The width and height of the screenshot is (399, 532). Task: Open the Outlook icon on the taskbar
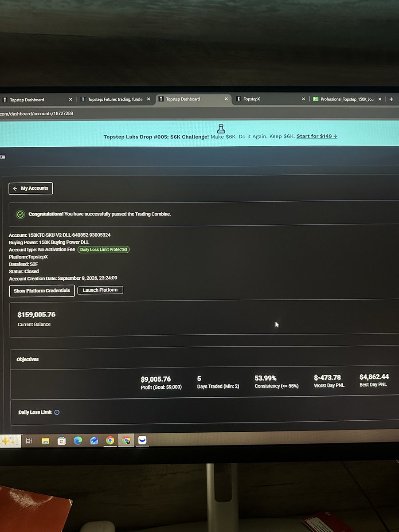pyautogui.click(x=94, y=441)
